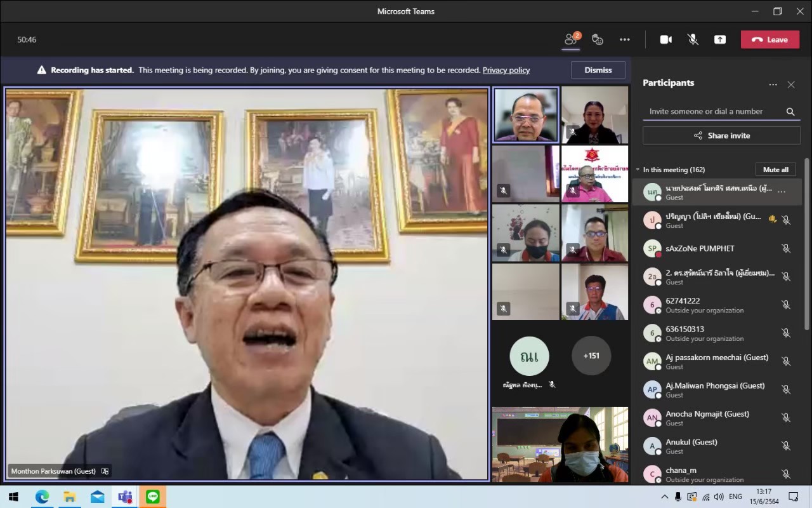Open Participants panel more options ellipsis
Viewport: 812px width, 508px height.
coord(773,84)
